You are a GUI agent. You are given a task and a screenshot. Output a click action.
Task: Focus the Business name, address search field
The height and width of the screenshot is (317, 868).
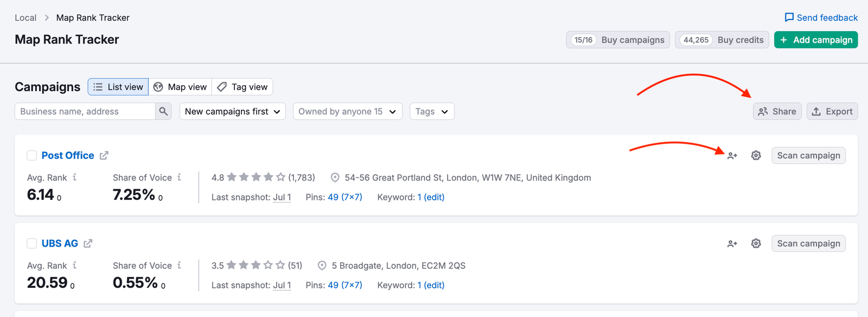85,112
